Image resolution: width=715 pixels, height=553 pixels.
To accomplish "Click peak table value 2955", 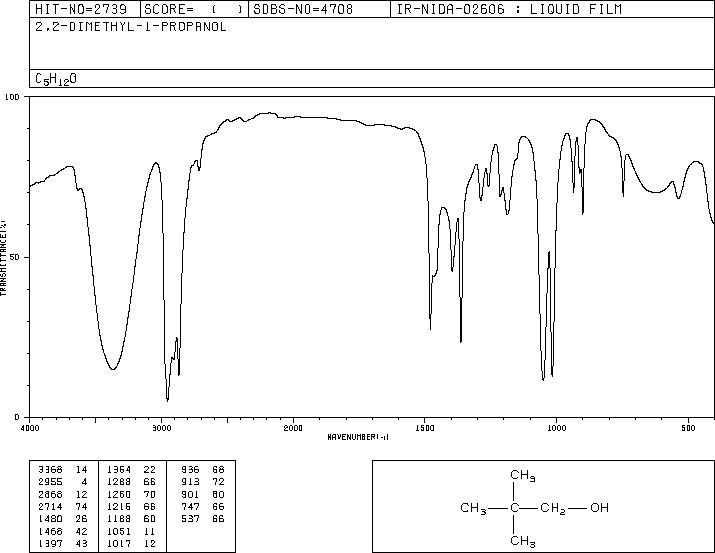I will tap(50, 482).
